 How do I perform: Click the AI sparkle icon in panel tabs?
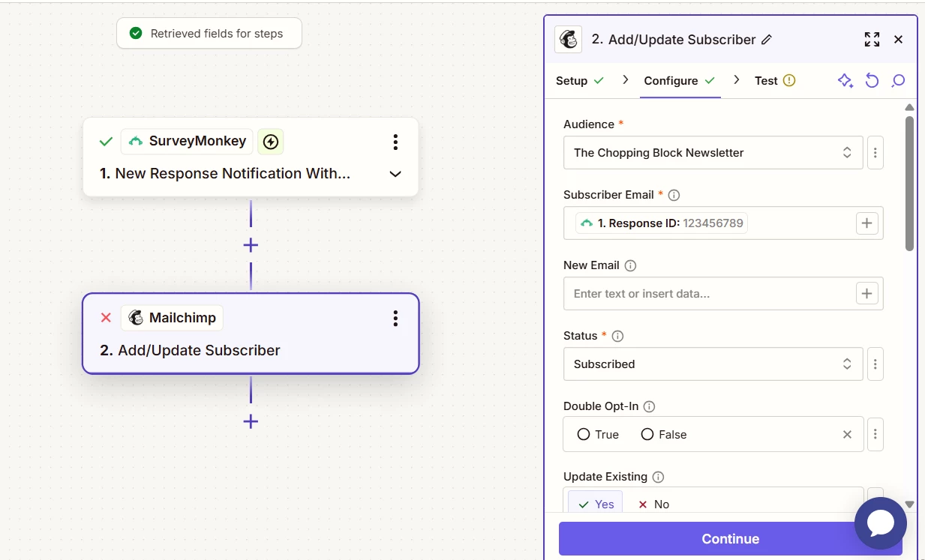[x=845, y=81]
